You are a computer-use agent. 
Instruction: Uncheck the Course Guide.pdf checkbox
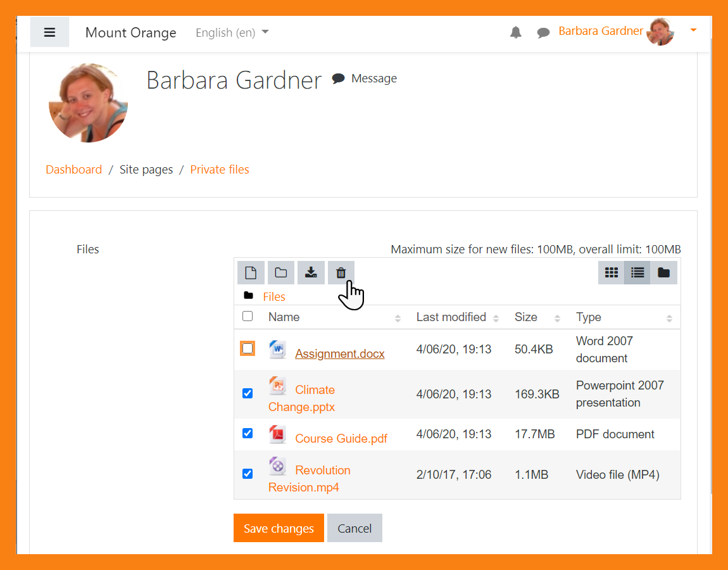[248, 433]
